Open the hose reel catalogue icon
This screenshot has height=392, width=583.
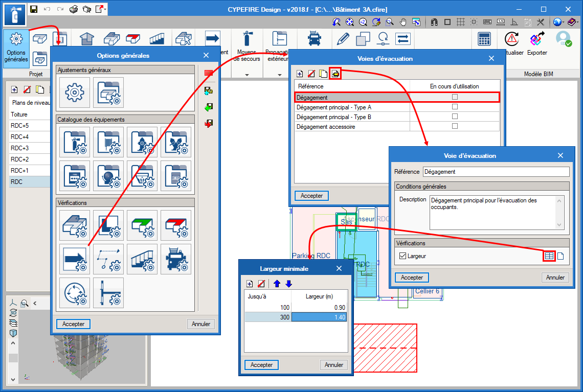click(108, 142)
